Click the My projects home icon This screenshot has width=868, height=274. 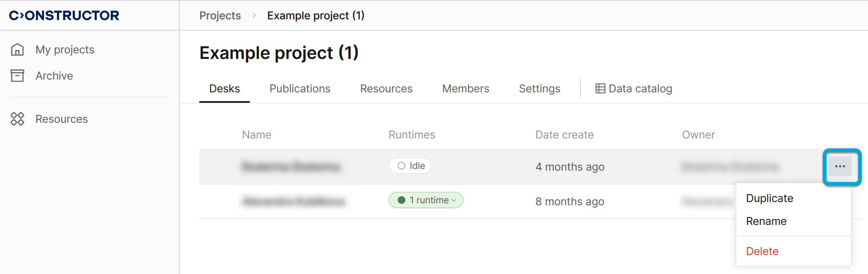[17, 49]
